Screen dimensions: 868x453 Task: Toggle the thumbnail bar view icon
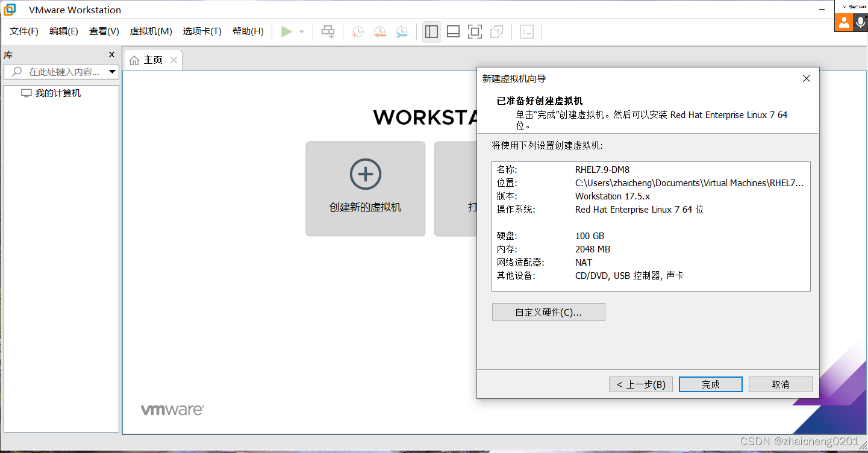coord(453,32)
